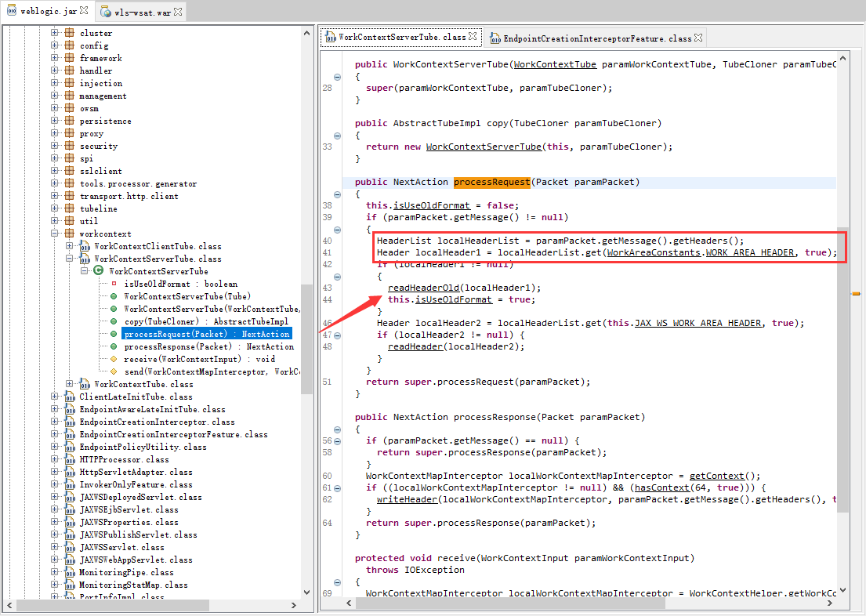This screenshot has width=866, height=616.
Task: Follow the WorkContextTube link in constructor
Action: tap(555, 64)
